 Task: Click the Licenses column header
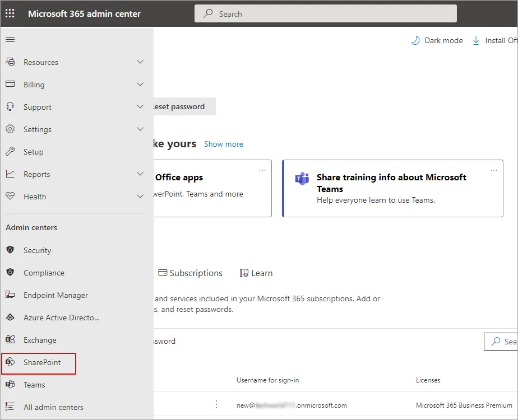(x=428, y=380)
